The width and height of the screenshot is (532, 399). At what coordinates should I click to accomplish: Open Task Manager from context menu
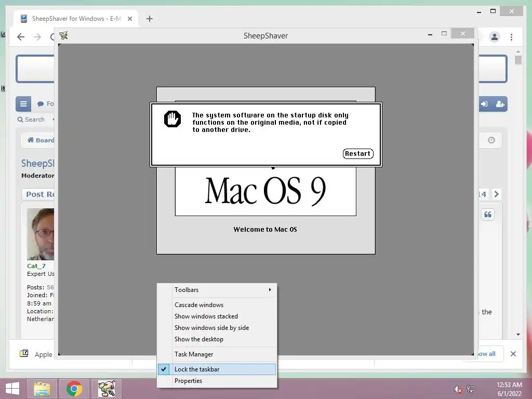tap(217, 354)
